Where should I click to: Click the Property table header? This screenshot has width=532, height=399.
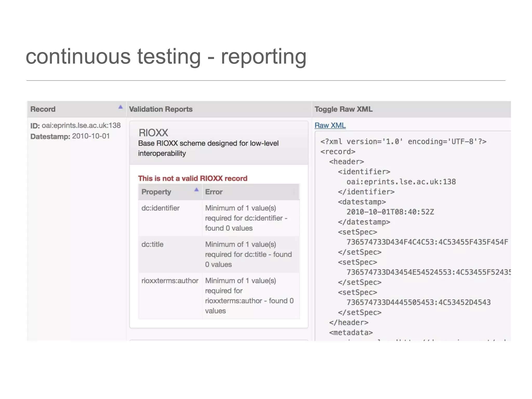[170, 192]
